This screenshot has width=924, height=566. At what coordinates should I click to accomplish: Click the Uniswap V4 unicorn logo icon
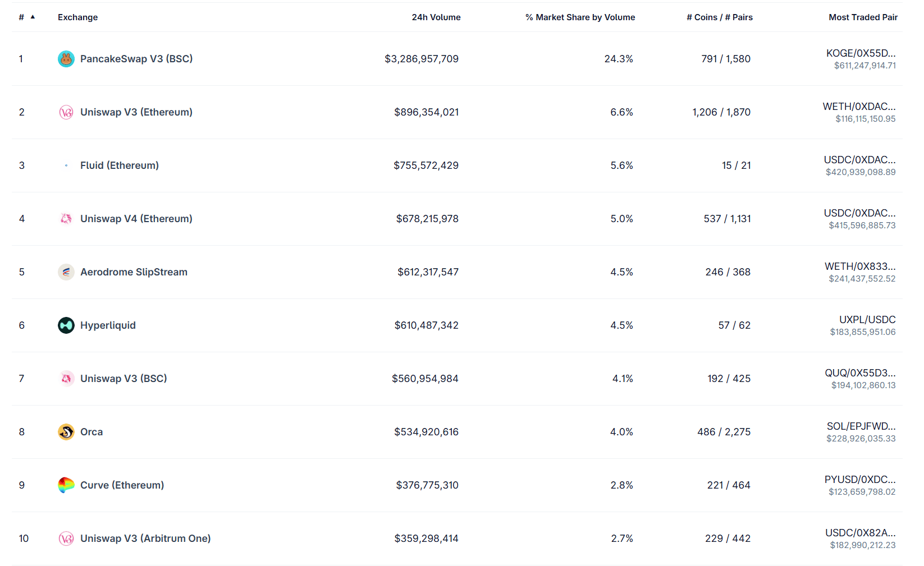pos(66,219)
